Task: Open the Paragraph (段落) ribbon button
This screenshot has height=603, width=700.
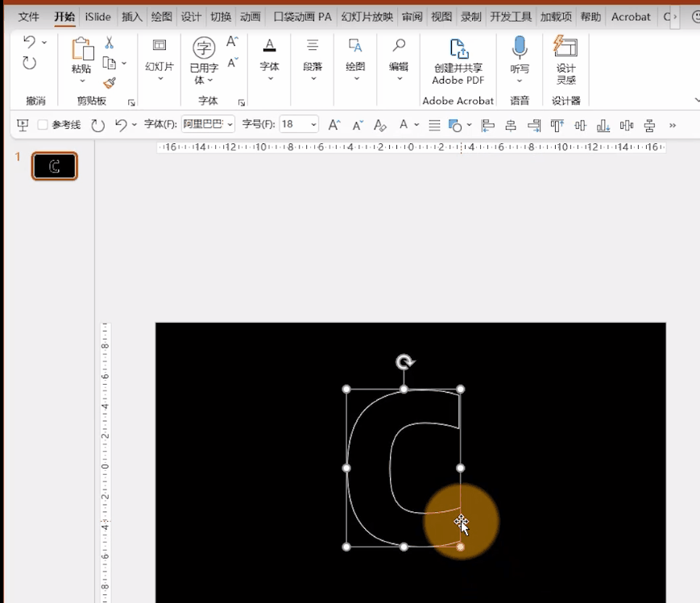Action: (x=313, y=60)
